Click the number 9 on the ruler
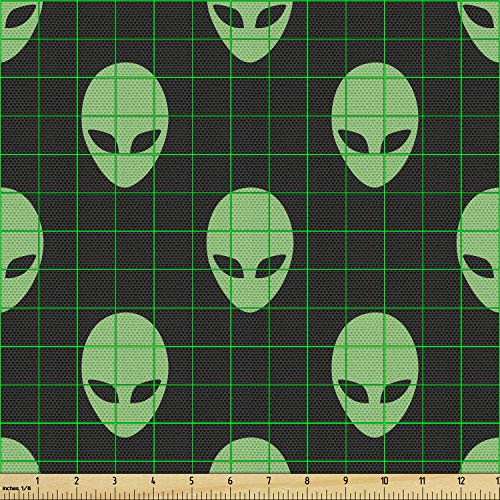The image size is (500, 500). pos(346,481)
